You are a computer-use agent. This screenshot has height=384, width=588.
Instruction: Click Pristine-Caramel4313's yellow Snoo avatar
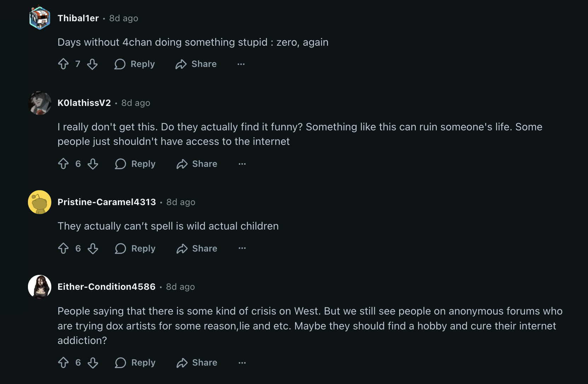(x=40, y=202)
